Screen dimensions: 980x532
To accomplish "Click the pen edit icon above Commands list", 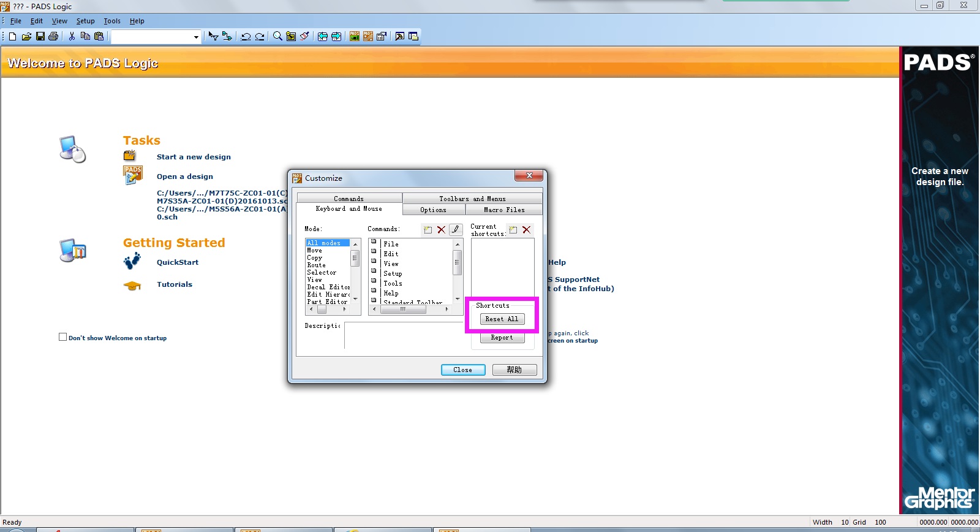I will point(455,230).
